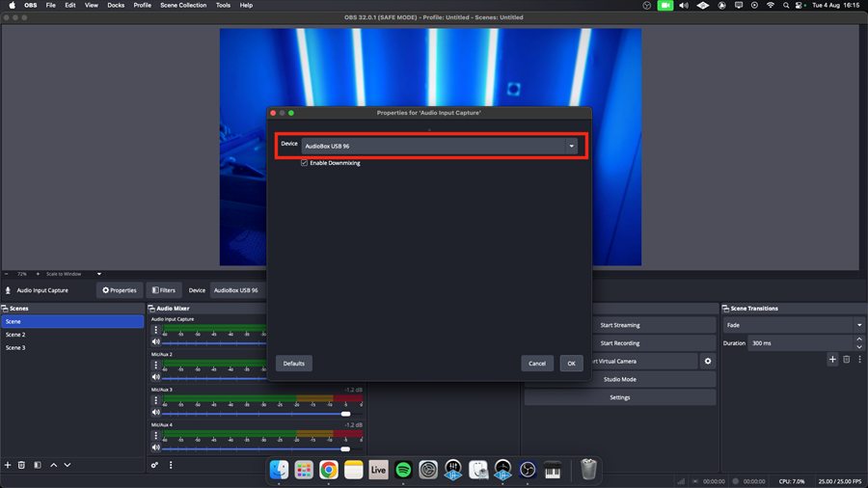868x488 pixels.
Task: Increase the transition duration with up stepper
Action: pos(859,339)
